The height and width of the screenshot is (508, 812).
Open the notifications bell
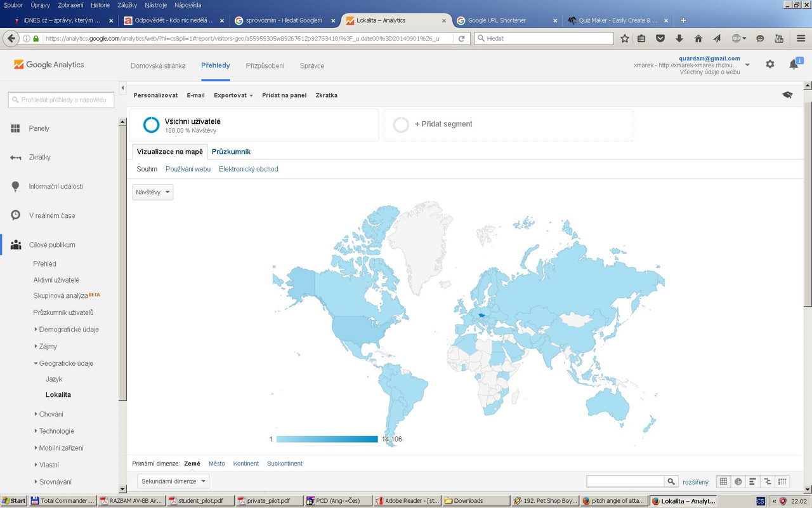794,64
